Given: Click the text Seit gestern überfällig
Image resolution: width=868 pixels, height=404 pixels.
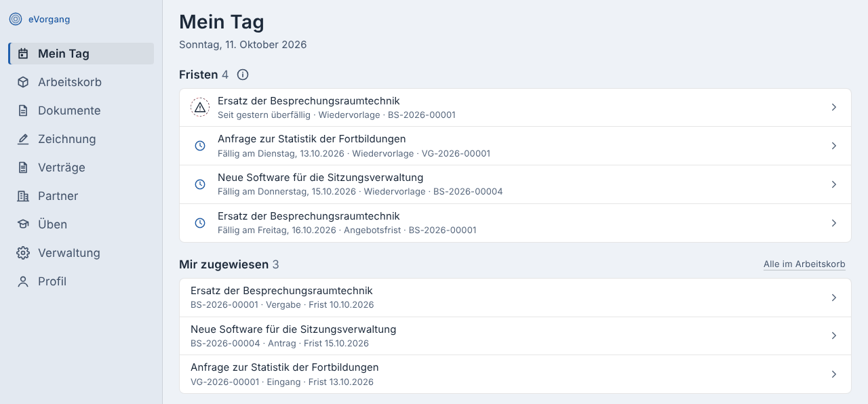Looking at the screenshot, I should (x=264, y=115).
